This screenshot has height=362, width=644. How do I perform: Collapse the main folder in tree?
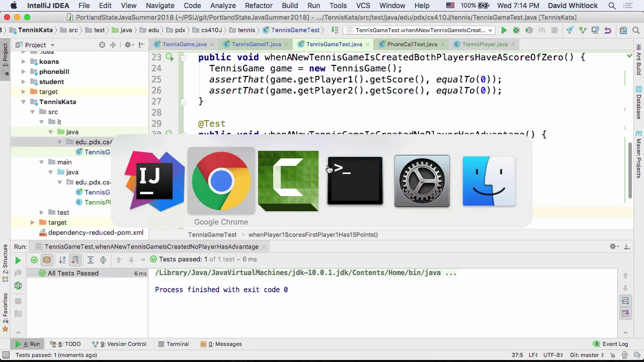41,162
